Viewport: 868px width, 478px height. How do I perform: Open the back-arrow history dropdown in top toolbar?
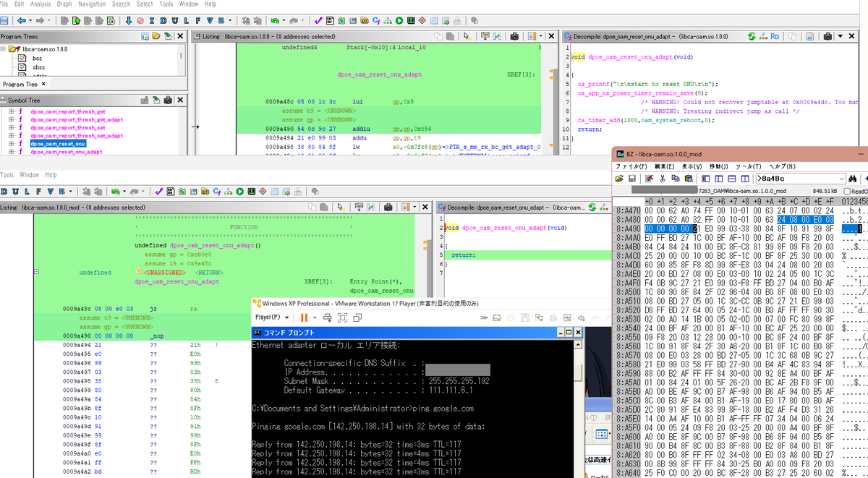point(30,20)
